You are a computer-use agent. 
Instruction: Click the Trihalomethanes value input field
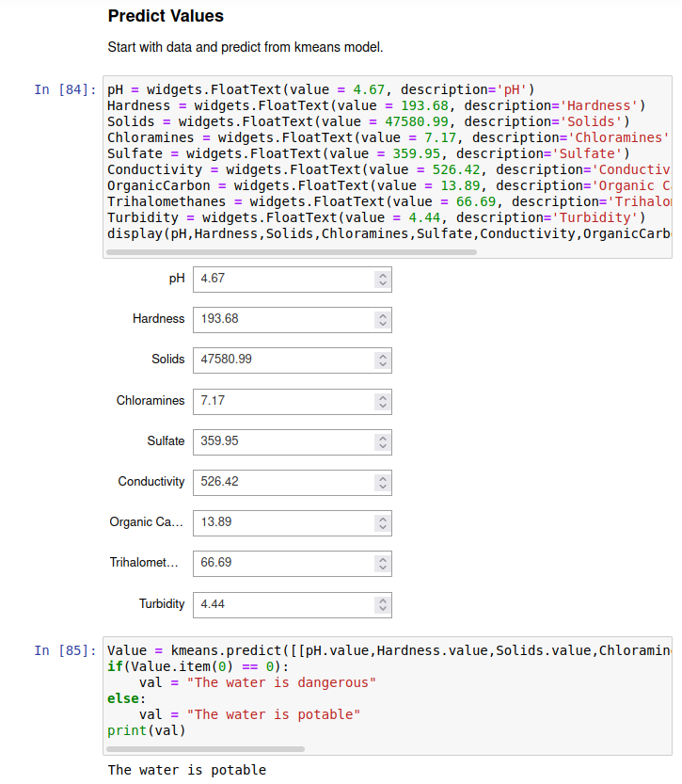[x=292, y=564]
